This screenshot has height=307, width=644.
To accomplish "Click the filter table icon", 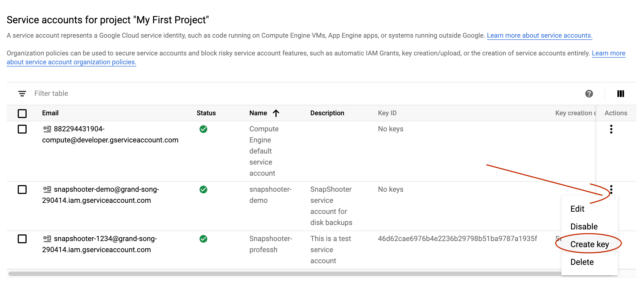I will (22, 94).
